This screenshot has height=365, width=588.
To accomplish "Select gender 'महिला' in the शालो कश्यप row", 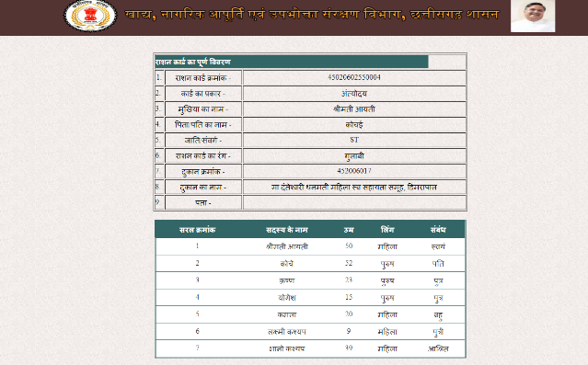I will pos(387,348).
